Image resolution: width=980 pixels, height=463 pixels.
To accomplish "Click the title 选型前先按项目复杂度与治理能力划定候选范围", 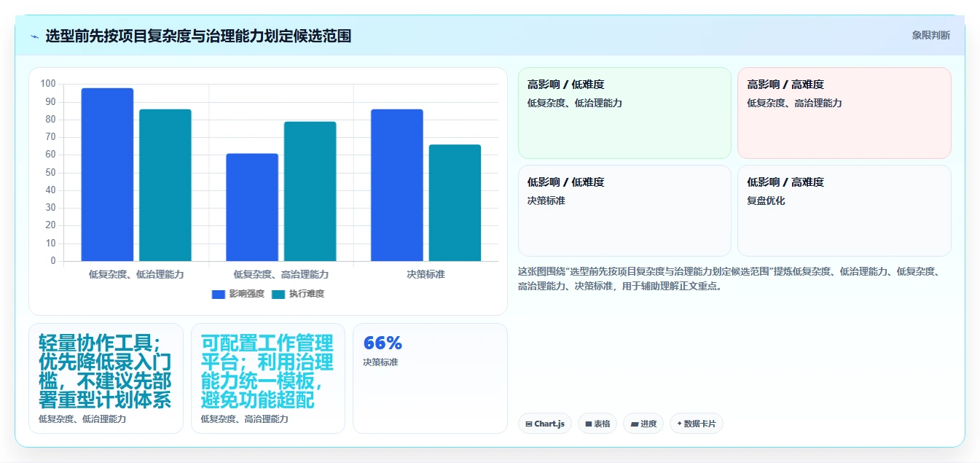I will [198, 36].
